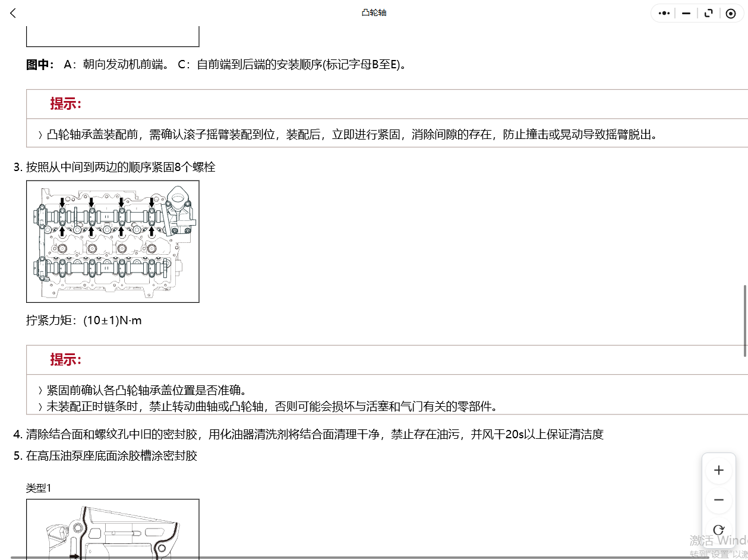Open the Type 1 sealant diagram
Screen dimensions: 748x560
113,529
